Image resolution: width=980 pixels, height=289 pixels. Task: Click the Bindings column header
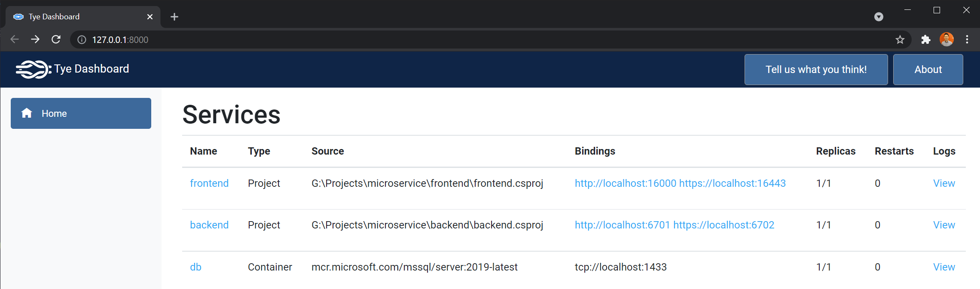(595, 151)
